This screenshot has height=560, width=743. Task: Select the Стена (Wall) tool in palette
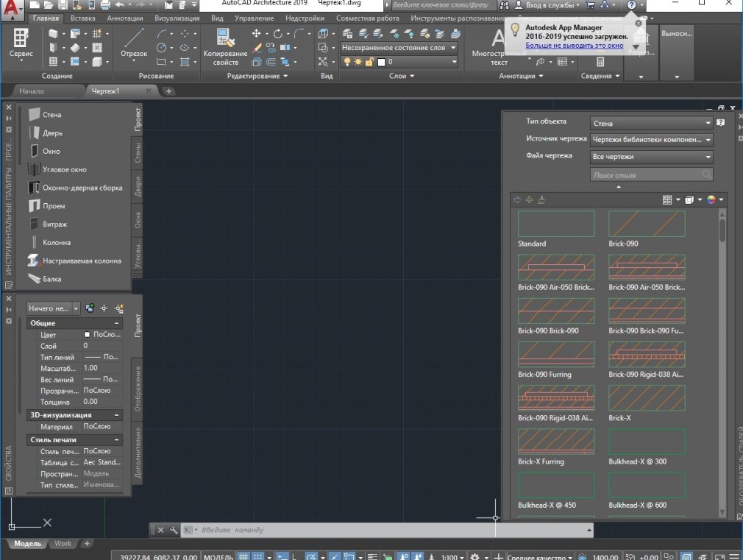tap(51, 115)
